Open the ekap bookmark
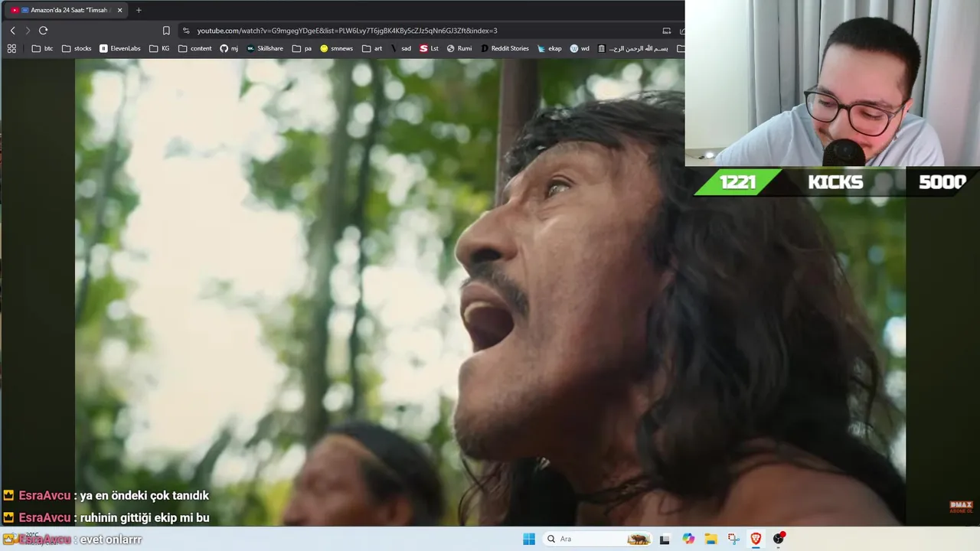Viewport: 980px width, 551px height. (x=550, y=48)
